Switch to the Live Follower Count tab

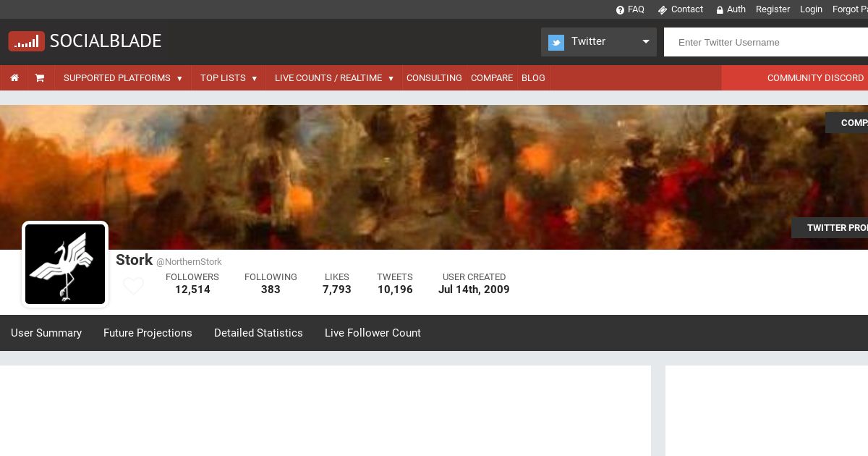click(x=373, y=333)
